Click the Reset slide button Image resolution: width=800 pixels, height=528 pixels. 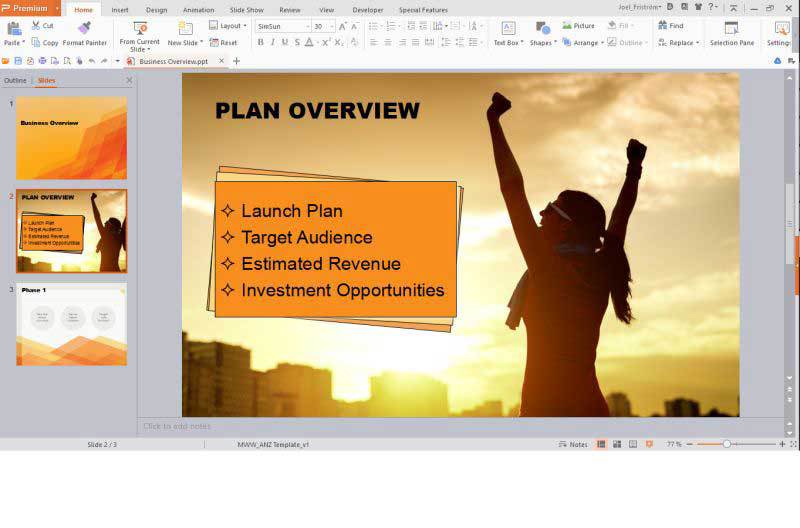(x=223, y=43)
